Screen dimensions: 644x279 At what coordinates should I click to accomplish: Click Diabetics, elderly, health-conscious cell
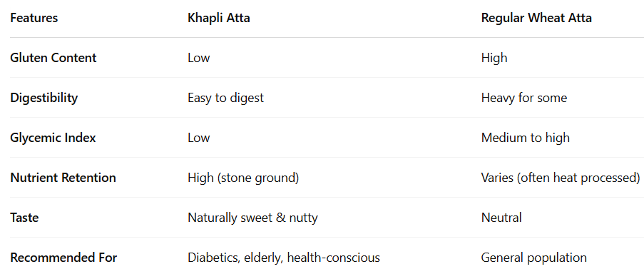tap(284, 258)
